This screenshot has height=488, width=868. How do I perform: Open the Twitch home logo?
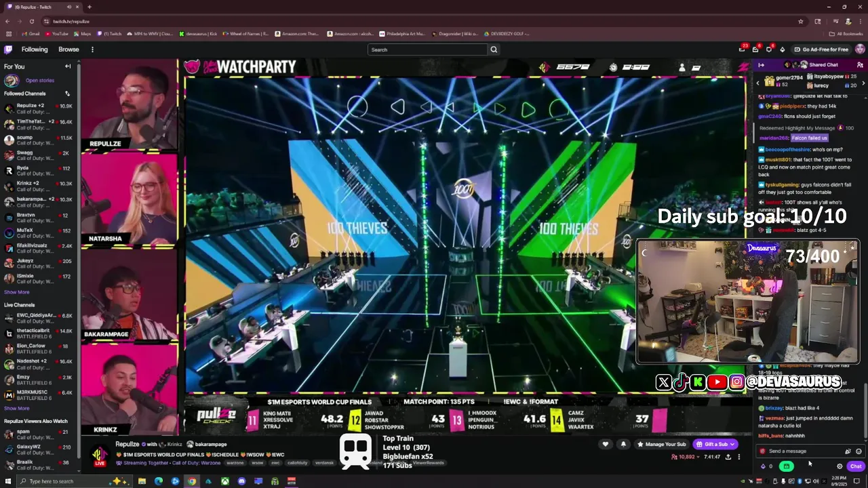8,49
